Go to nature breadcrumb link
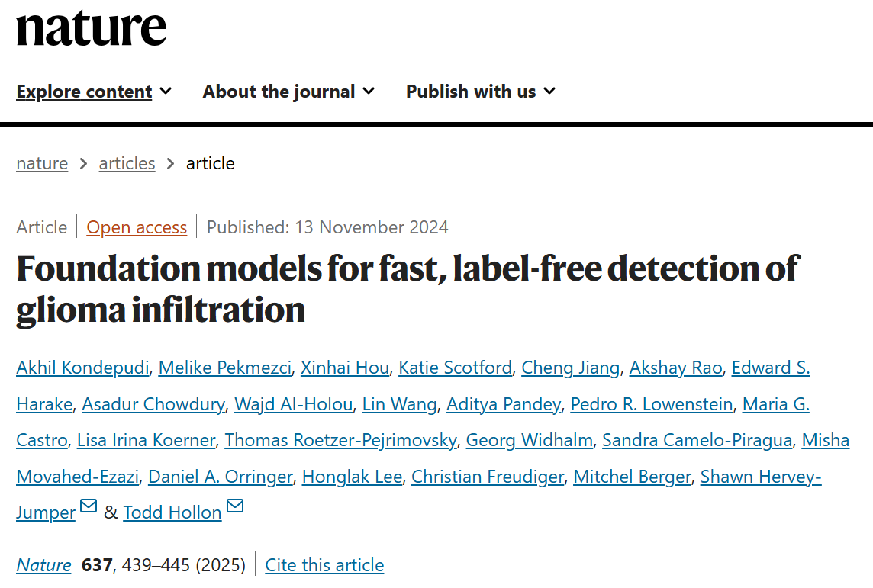The image size is (873, 588). (42, 163)
